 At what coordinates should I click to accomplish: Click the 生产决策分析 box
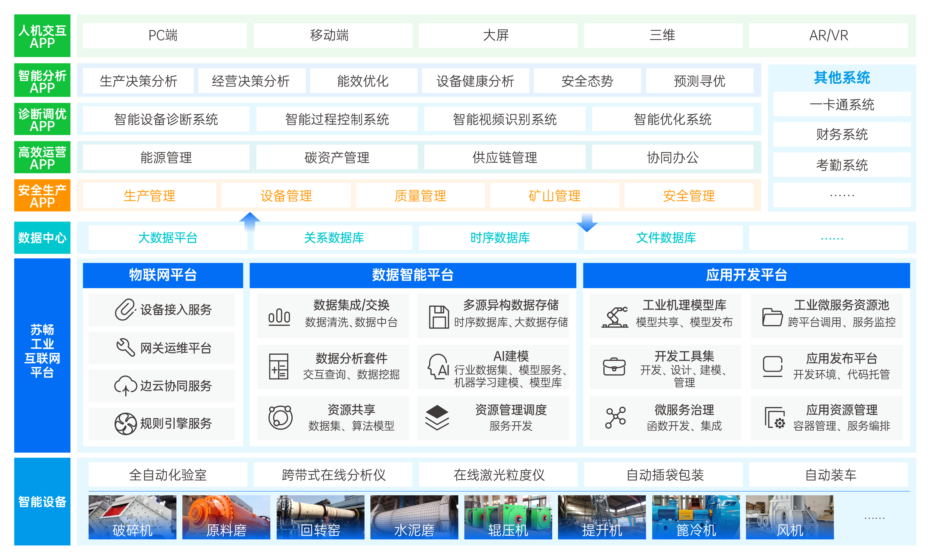138,81
